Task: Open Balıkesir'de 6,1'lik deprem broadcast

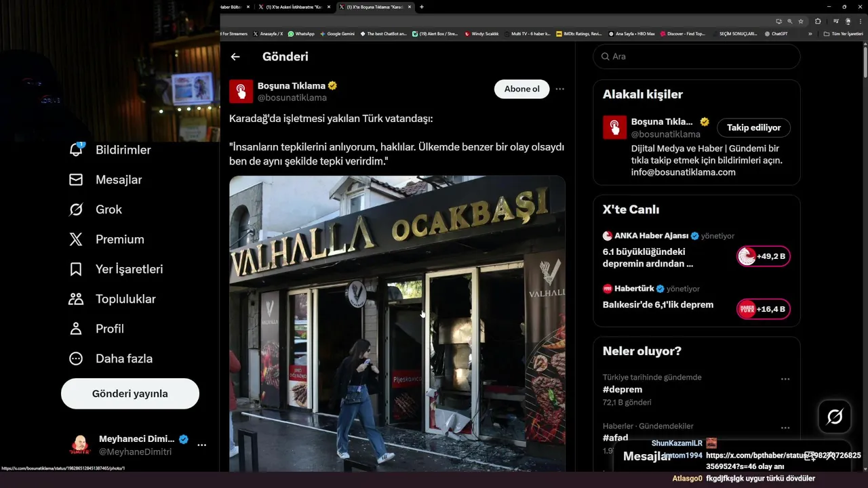Action: coord(658,305)
